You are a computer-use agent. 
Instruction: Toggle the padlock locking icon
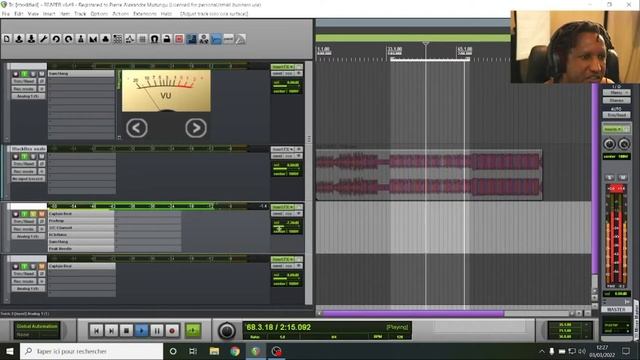[167, 39]
